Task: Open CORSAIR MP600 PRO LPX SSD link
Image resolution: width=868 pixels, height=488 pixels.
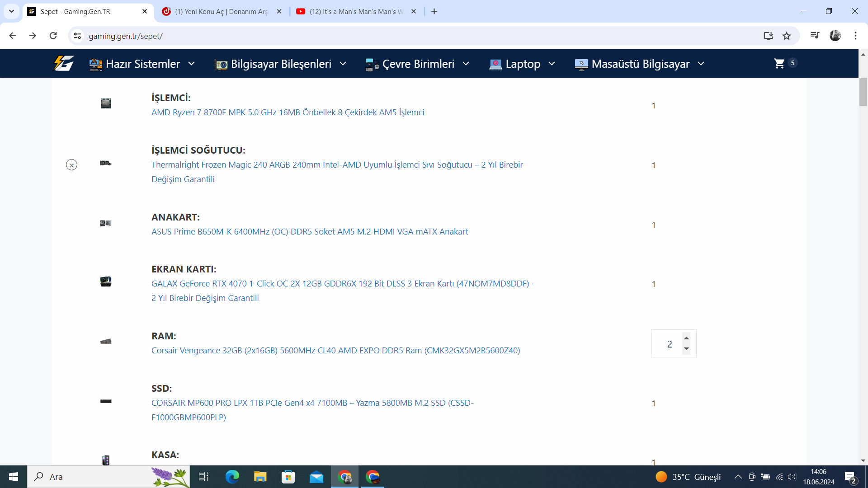Action: tap(312, 410)
